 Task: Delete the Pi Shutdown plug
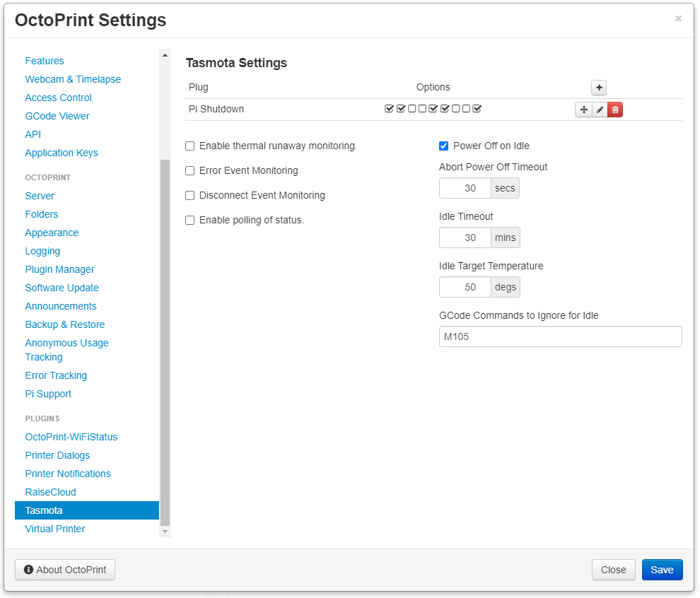pyautogui.click(x=614, y=110)
